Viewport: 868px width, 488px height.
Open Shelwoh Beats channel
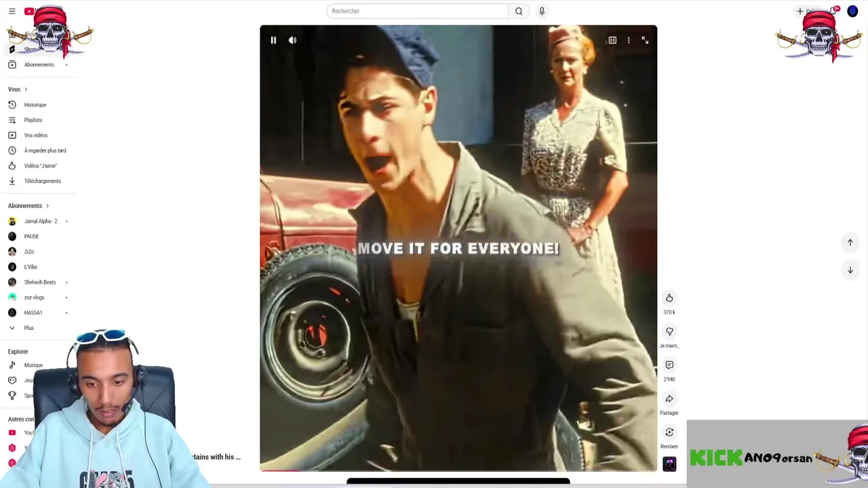click(x=39, y=282)
